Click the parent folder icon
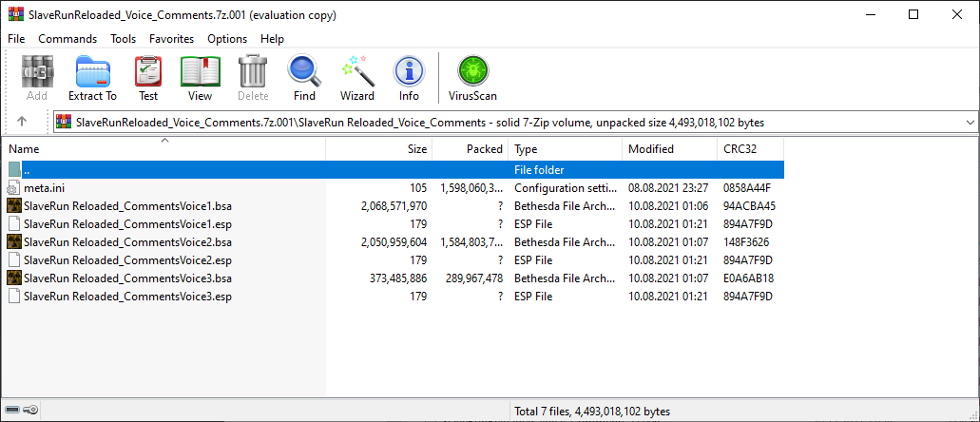980x422 pixels. (14, 169)
